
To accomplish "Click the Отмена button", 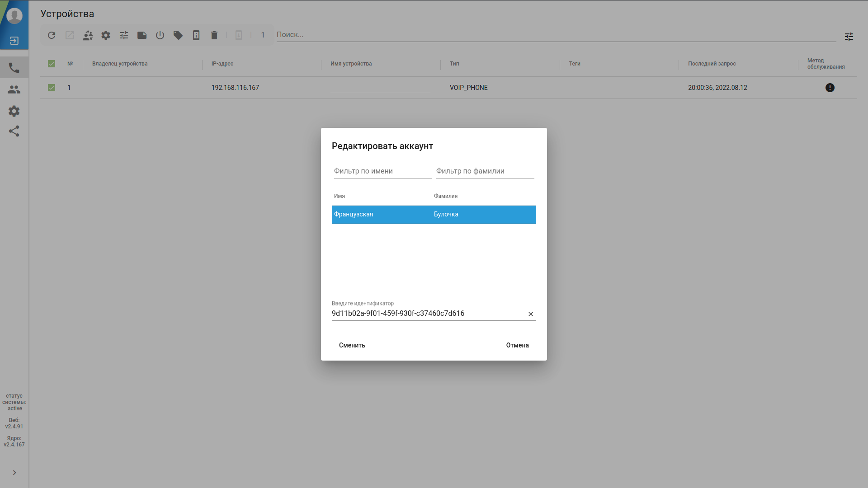I will 517,345.
